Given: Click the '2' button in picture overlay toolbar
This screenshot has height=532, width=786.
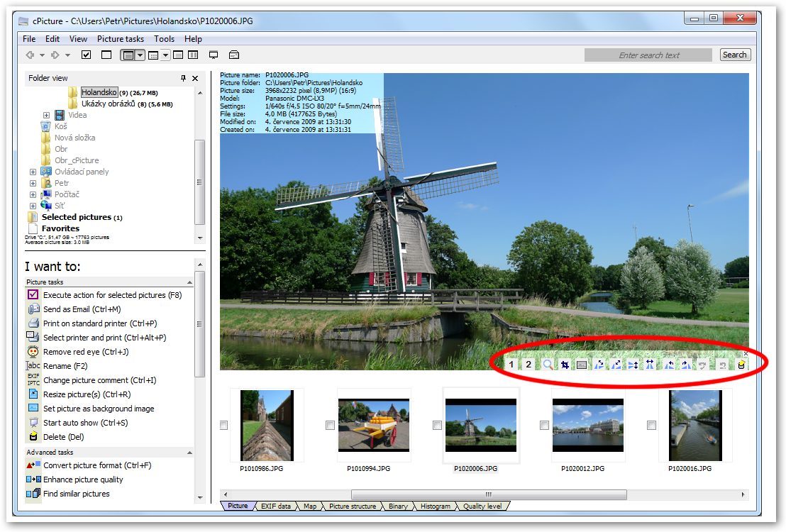Looking at the screenshot, I should click(x=528, y=365).
